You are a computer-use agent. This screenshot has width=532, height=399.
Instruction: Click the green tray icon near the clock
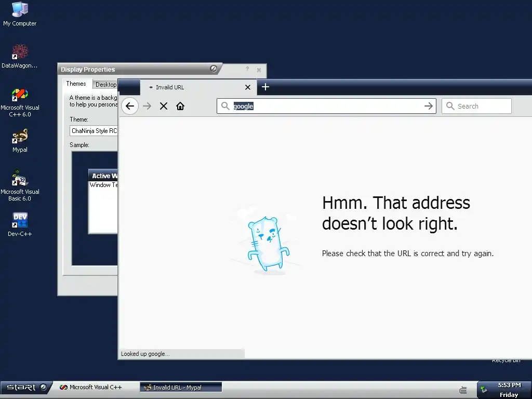[x=484, y=389]
